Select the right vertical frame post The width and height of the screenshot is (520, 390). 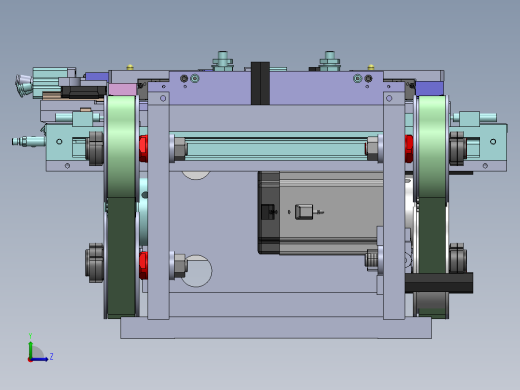click(394, 205)
